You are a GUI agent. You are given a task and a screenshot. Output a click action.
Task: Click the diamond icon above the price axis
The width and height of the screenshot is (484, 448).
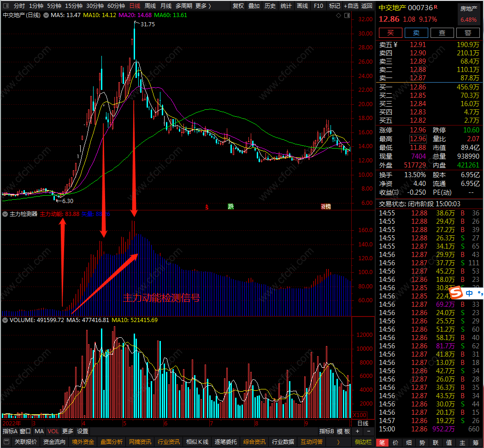click(x=339, y=15)
